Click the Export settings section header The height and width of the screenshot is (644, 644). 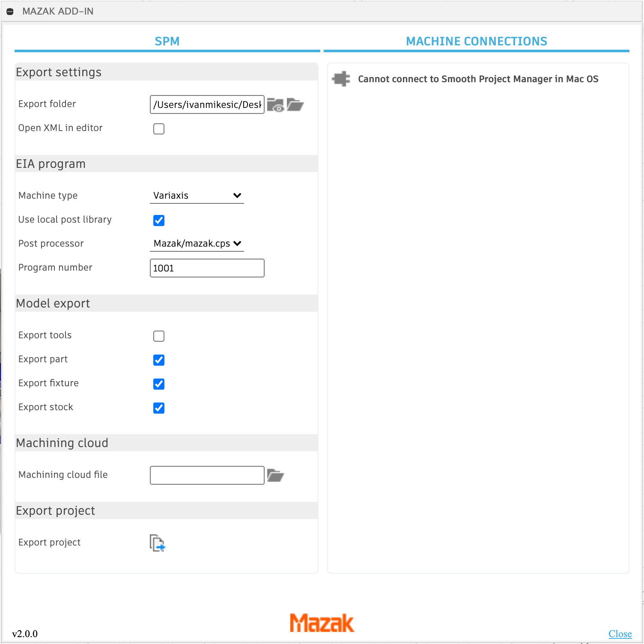(x=167, y=72)
